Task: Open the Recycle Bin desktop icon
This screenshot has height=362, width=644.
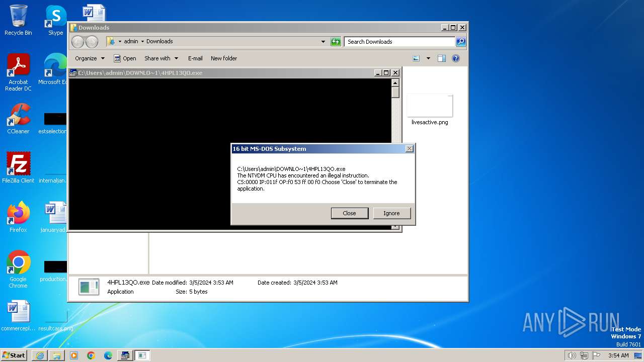Action: click(18, 20)
